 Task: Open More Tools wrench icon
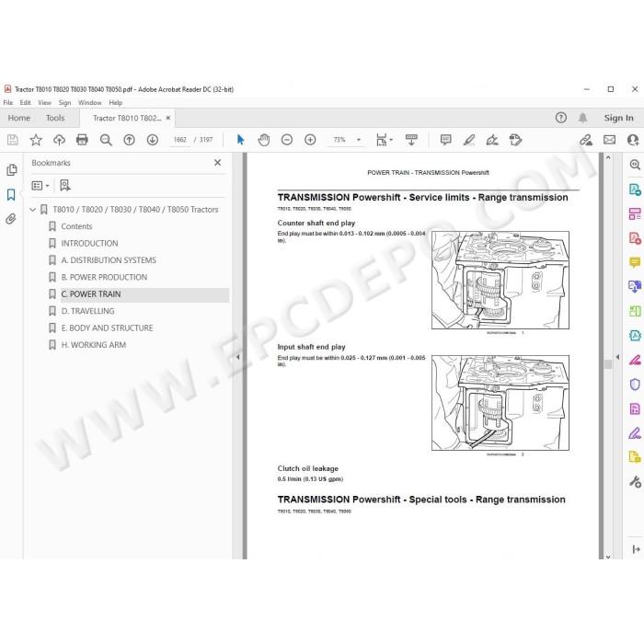click(635, 481)
